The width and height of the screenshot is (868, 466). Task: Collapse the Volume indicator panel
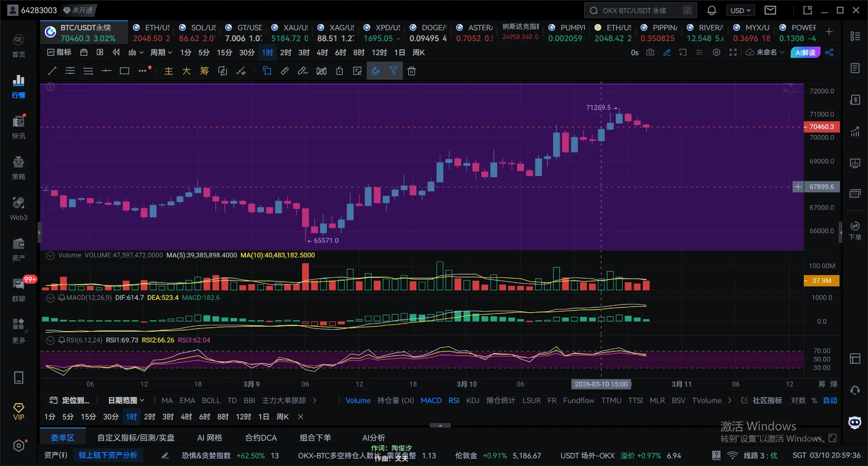coord(51,256)
